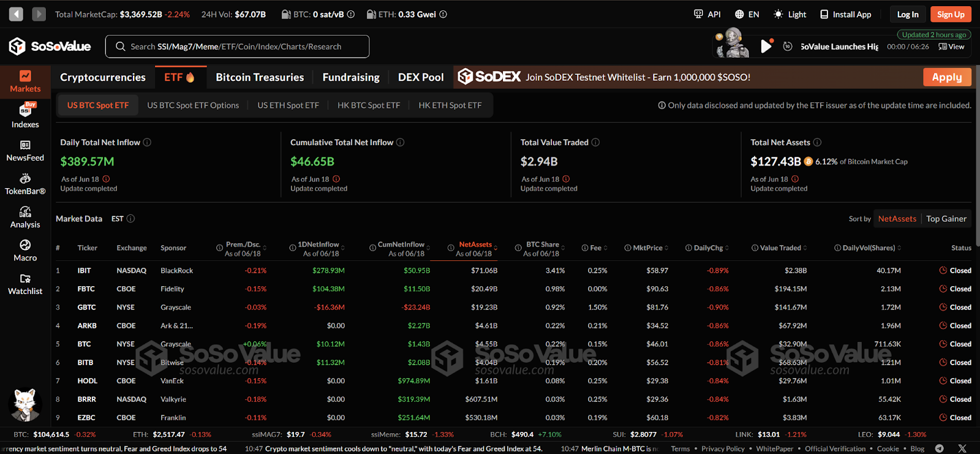Click info icon beside Cumulative Total Net Inflow

click(400, 142)
